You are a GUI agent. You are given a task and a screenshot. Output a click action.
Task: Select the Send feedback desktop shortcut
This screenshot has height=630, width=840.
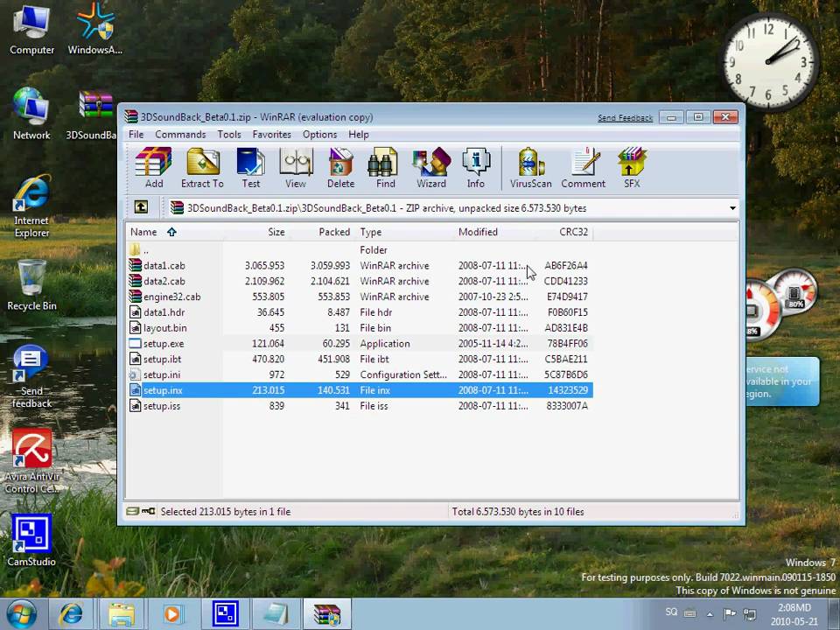tap(31, 376)
